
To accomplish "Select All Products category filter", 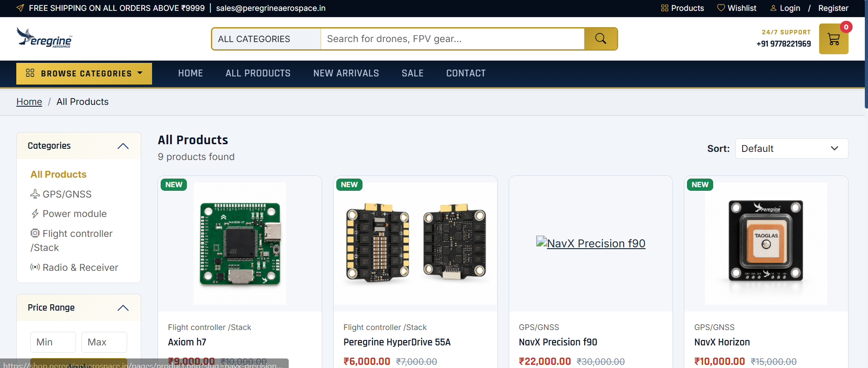I will [58, 175].
